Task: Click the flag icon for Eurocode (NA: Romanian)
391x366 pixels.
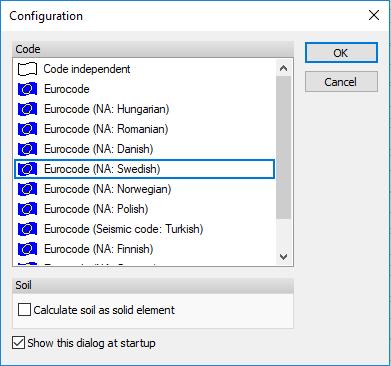Action: pos(27,129)
